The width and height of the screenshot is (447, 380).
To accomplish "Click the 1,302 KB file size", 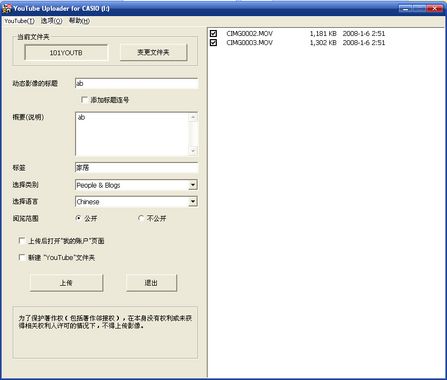I will (x=323, y=43).
